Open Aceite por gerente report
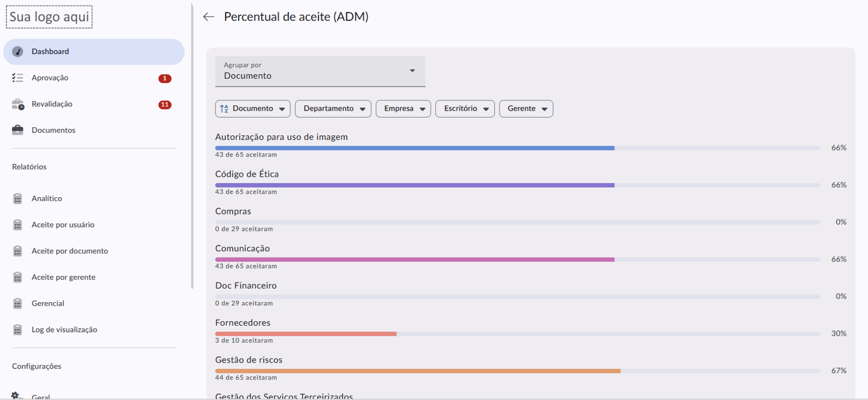 coord(94,277)
